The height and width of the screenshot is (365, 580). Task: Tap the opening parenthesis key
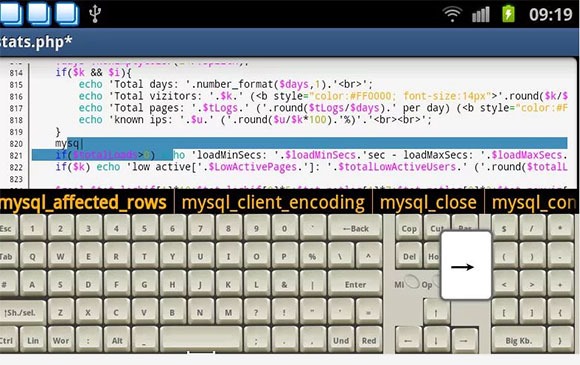point(504,256)
